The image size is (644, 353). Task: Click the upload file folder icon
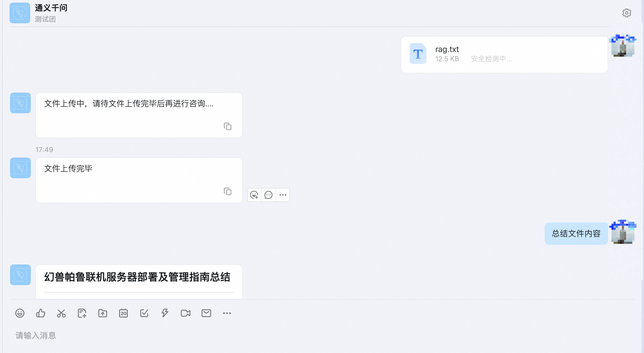(103, 313)
